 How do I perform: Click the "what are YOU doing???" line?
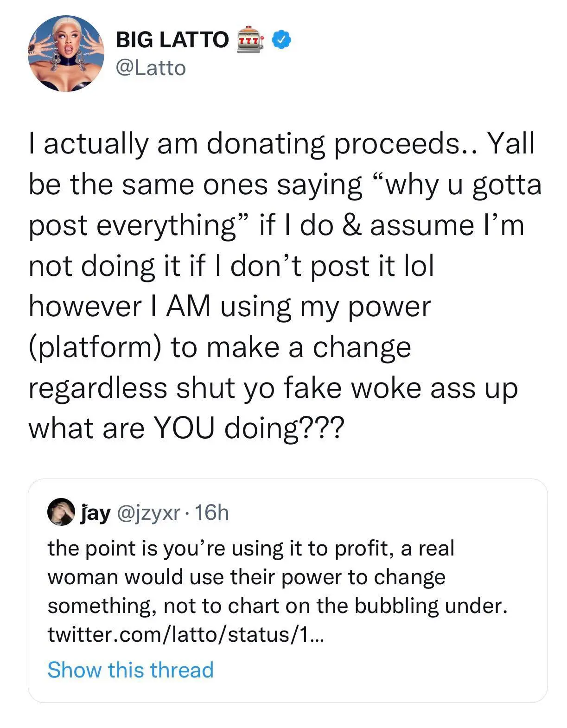pos(186,428)
